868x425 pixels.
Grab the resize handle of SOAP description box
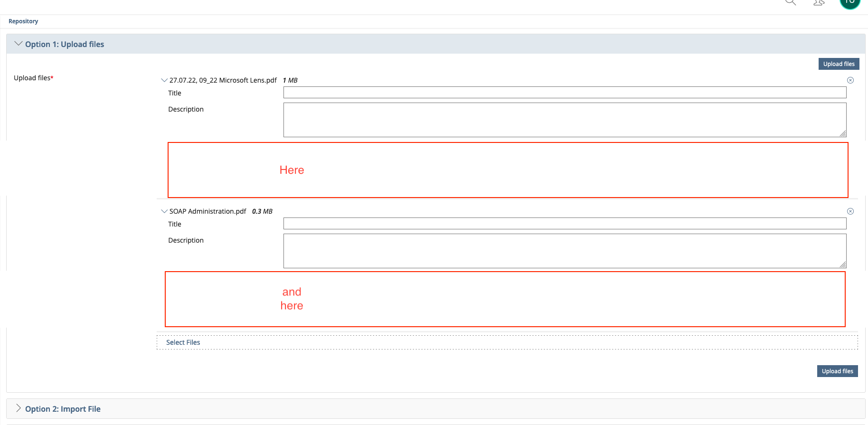843,264
